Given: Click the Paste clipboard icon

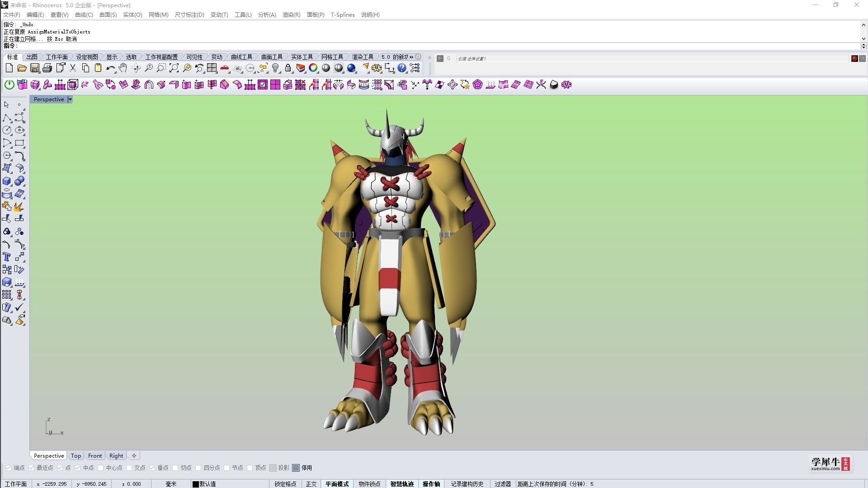Looking at the screenshot, I should click(x=98, y=68).
